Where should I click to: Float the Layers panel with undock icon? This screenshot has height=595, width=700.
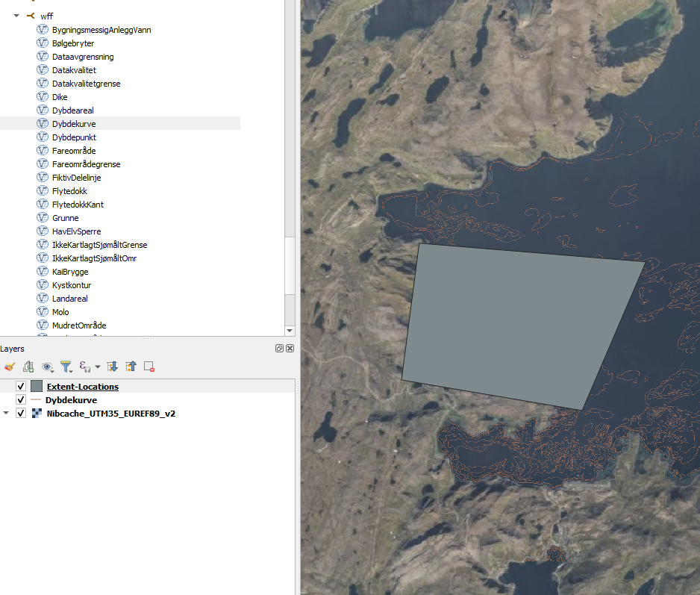pyautogui.click(x=279, y=349)
